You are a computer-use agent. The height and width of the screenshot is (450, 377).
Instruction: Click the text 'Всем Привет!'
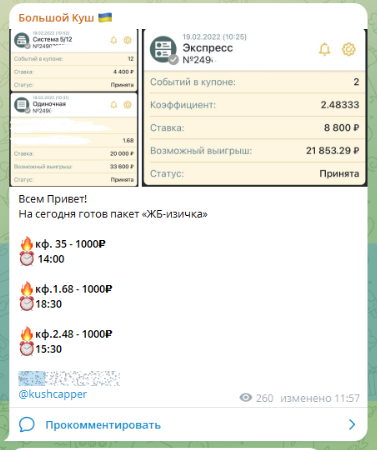pyautogui.click(x=53, y=199)
